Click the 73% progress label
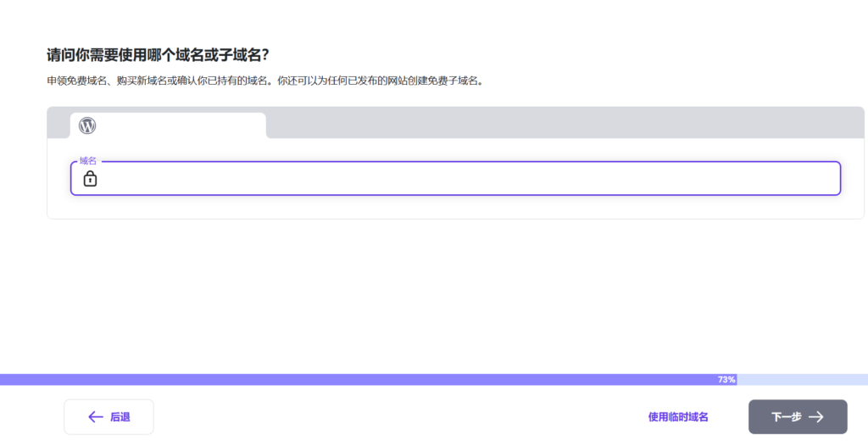The width and height of the screenshot is (868, 446). pyautogui.click(x=726, y=380)
